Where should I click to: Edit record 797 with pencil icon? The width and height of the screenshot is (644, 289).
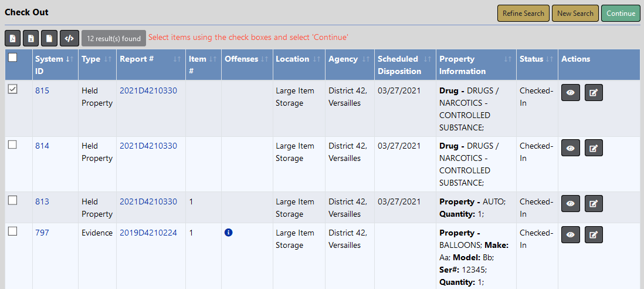pos(594,235)
